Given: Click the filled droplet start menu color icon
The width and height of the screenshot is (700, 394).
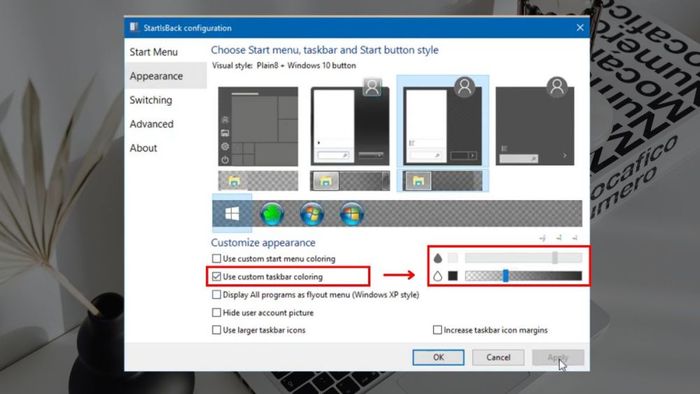Looking at the screenshot, I should click(438, 258).
